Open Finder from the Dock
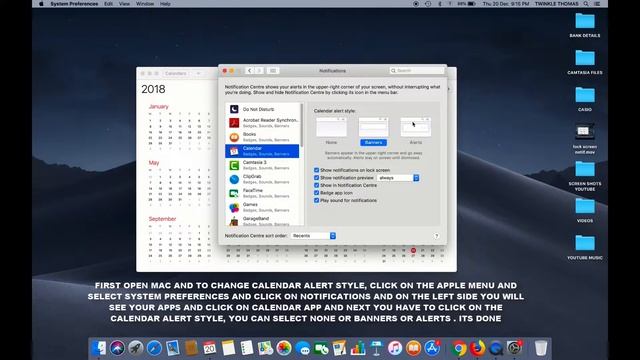The width and height of the screenshot is (640, 360). [98, 348]
